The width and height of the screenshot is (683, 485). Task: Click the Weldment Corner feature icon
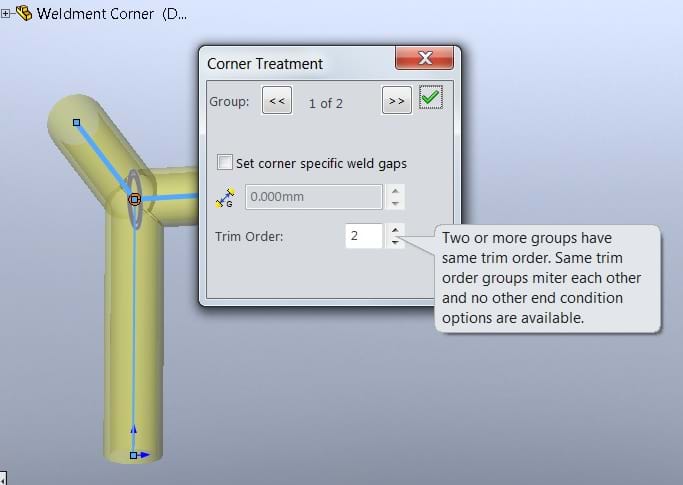(x=22, y=14)
